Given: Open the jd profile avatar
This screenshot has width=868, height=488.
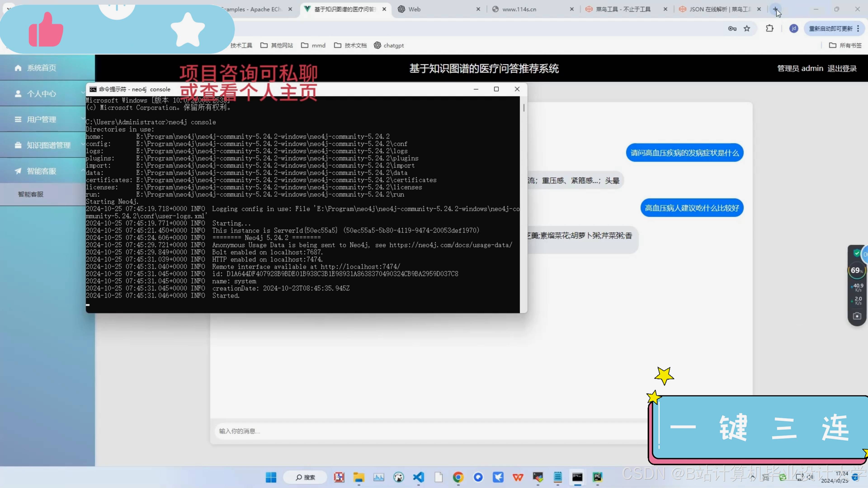Looking at the screenshot, I should (794, 29).
